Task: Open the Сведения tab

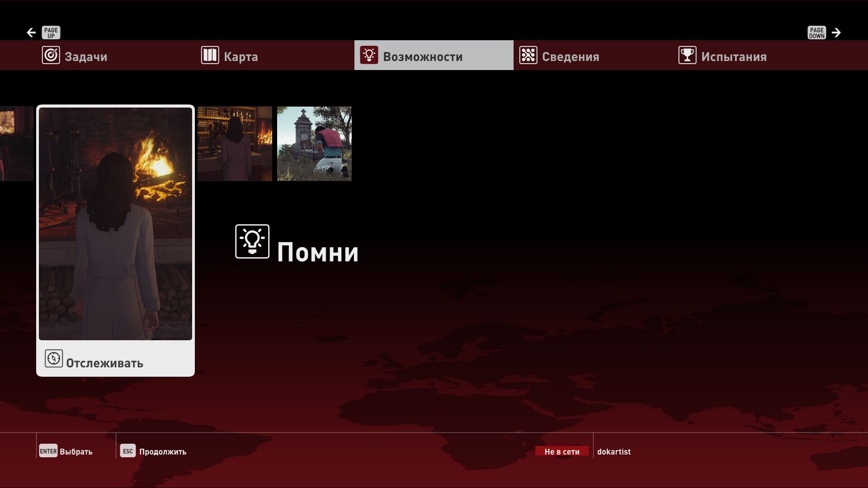Action: click(x=571, y=56)
